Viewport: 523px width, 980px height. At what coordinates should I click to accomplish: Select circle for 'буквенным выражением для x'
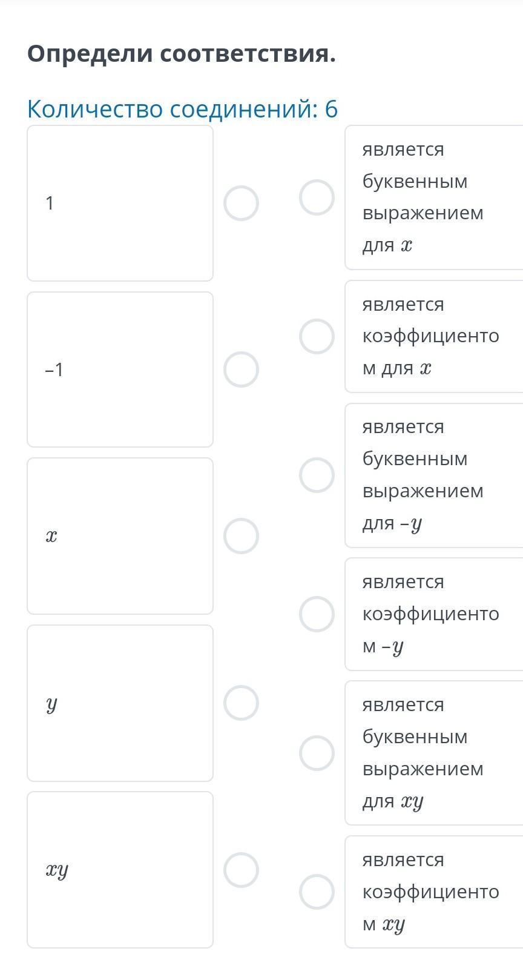coord(317,197)
